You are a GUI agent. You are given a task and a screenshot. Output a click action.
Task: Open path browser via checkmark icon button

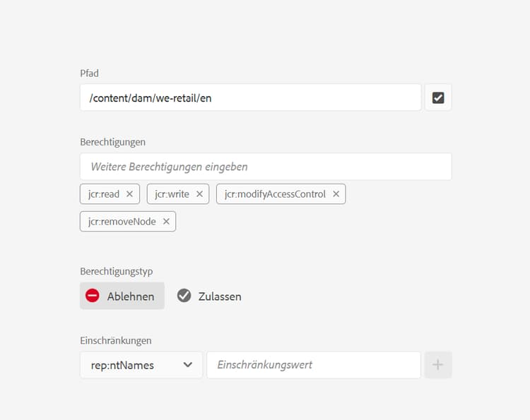click(438, 97)
